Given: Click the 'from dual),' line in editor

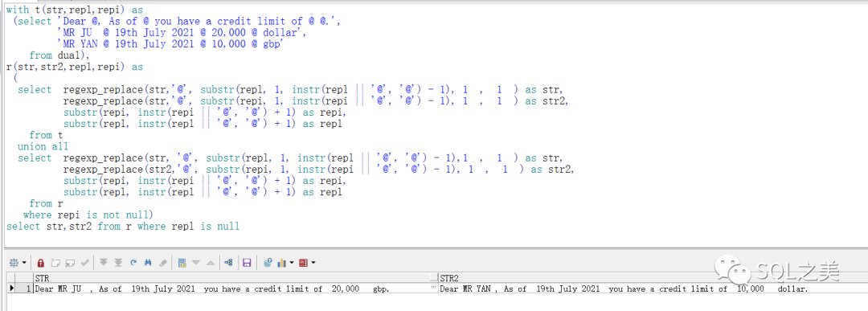Looking at the screenshot, I should (59, 55).
